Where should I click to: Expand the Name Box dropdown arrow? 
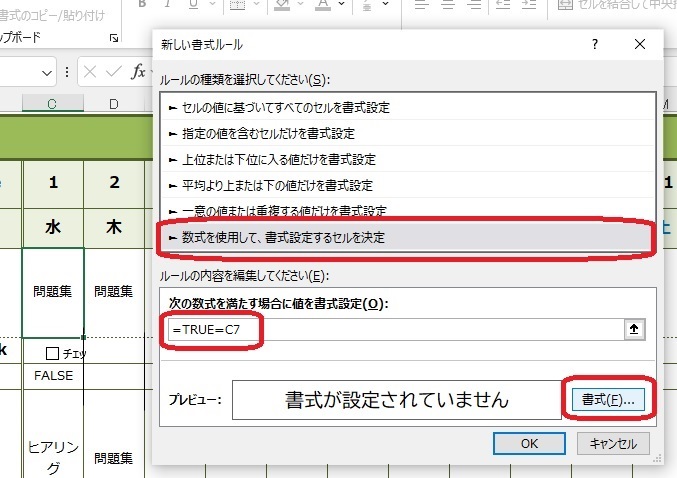click(47, 73)
